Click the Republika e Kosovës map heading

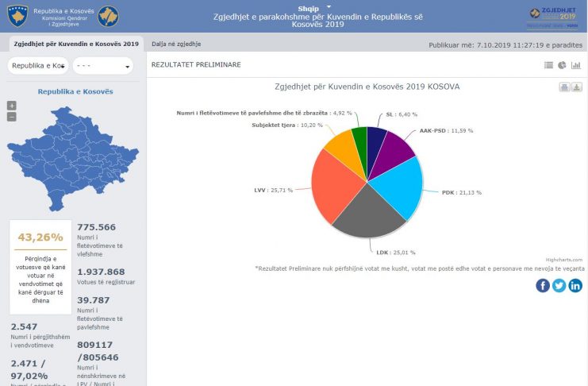click(x=75, y=91)
